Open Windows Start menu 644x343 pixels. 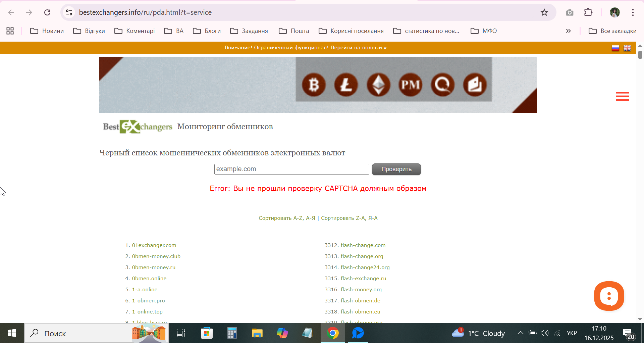(x=12, y=333)
